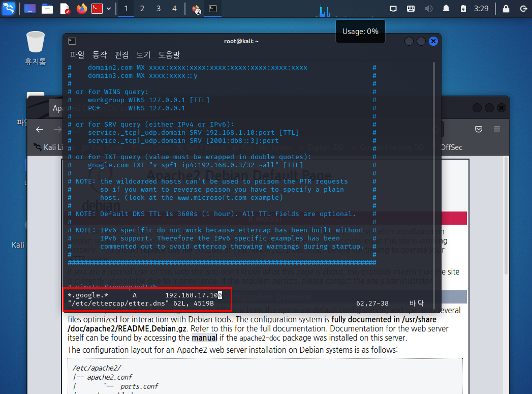Open the 보기 menu in terminal
Viewport: 532px width, 394px height.
(x=143, y=54)
